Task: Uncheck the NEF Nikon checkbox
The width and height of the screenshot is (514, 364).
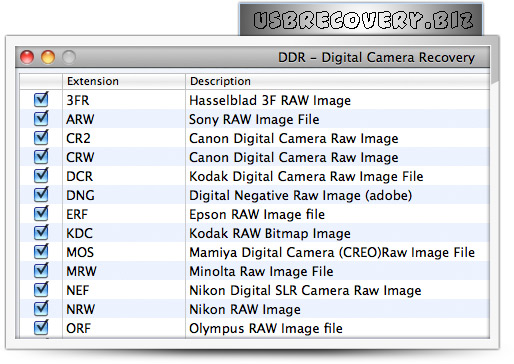Action: [x=41, y=290]
